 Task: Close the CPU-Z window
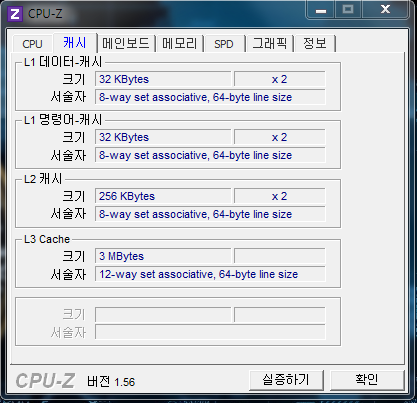pos(385,10)
